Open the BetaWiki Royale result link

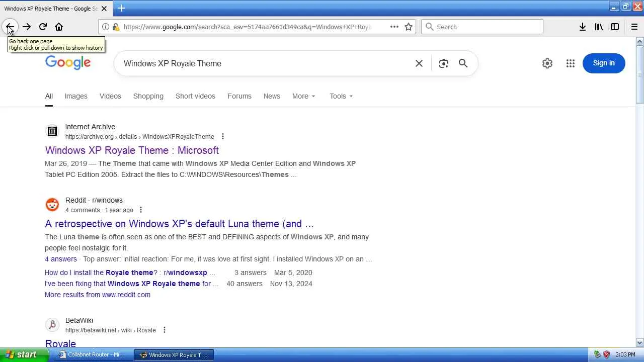[x=60, y=344]
